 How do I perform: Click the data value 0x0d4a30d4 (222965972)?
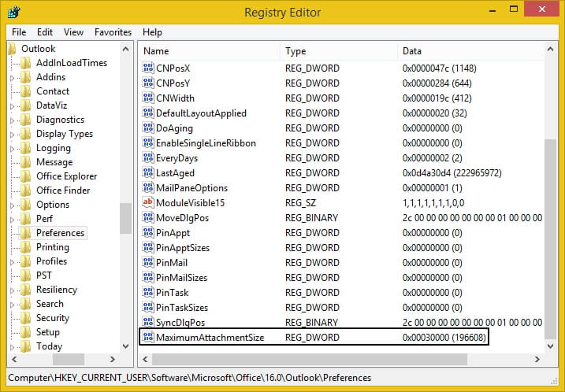(452, 173)
